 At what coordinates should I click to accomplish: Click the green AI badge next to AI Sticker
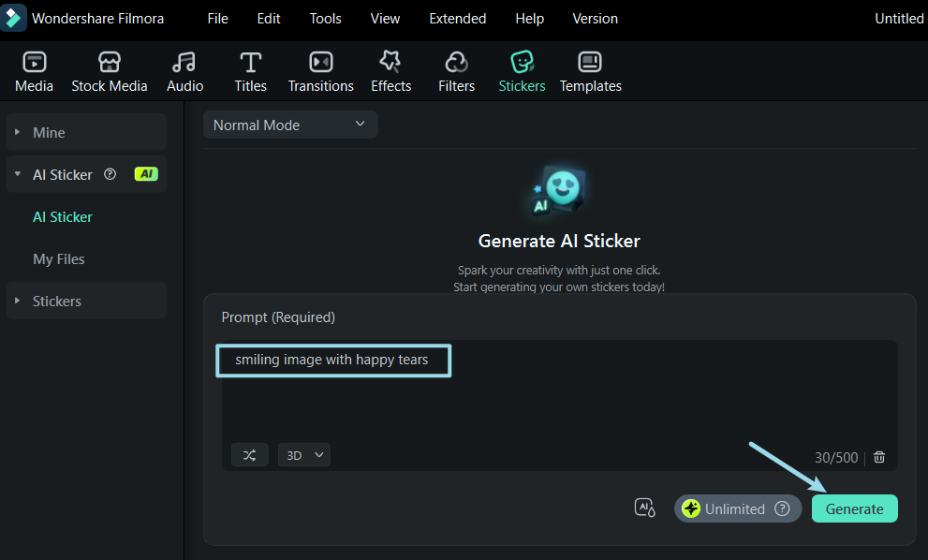click(x=146, y=174)
